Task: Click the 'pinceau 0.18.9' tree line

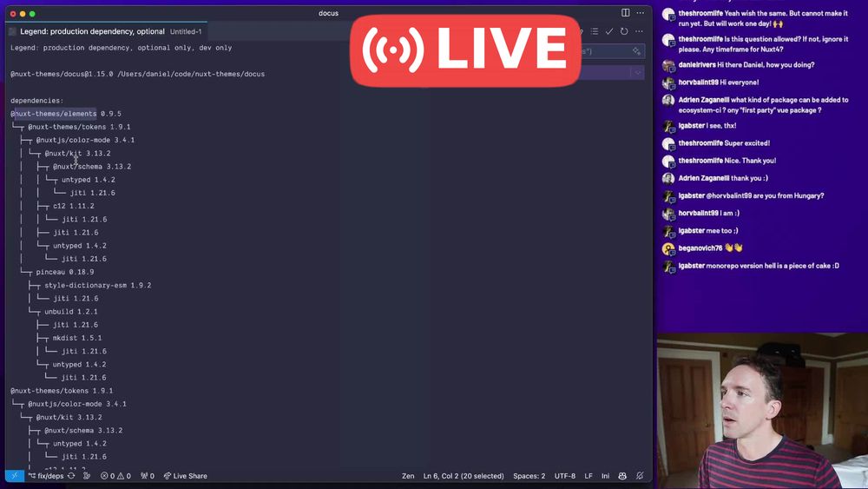Action: point(65,272)
